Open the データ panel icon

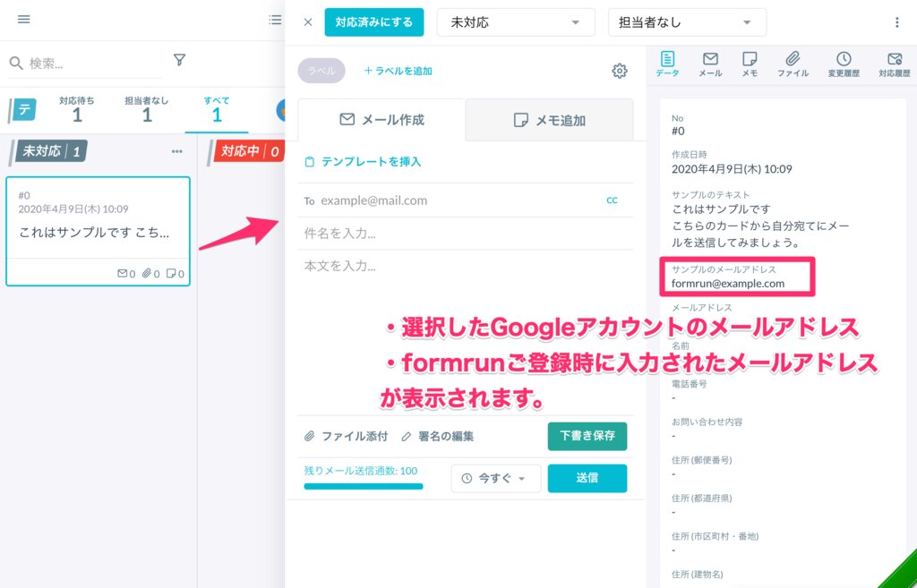[667, 64]
